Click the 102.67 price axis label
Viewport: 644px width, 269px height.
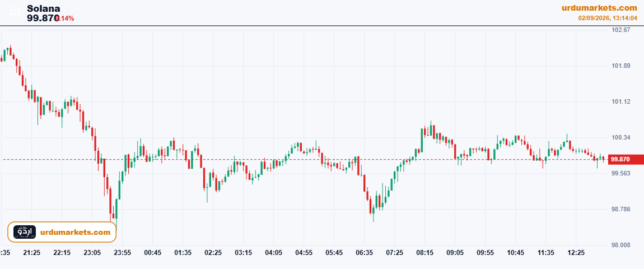621,30
